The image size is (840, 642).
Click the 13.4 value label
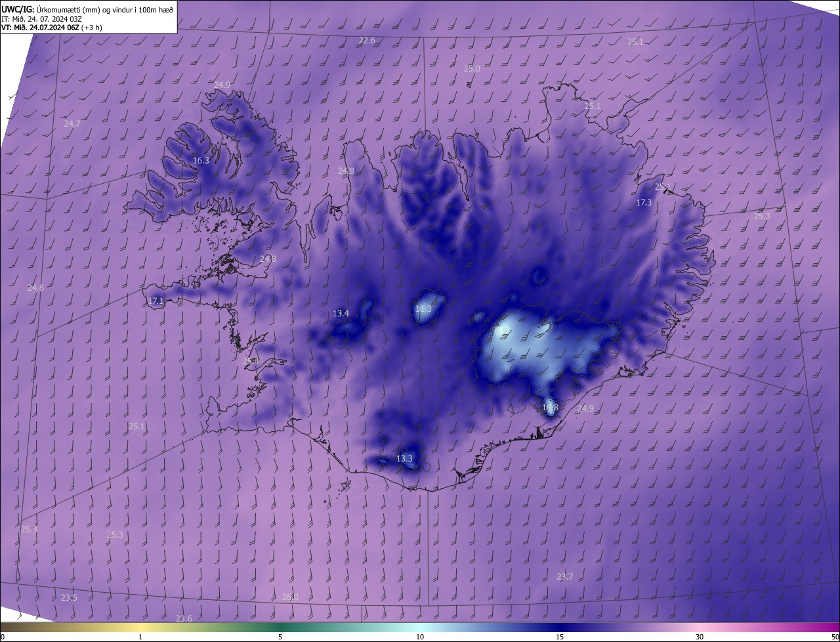click(341, 313)
